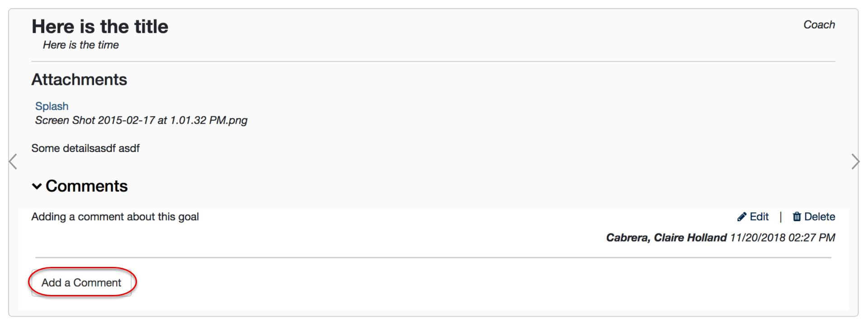Click the pencil icon beside Edit
Image resolution: width=868 pixels, height=323 pixels.
(741, 217)
